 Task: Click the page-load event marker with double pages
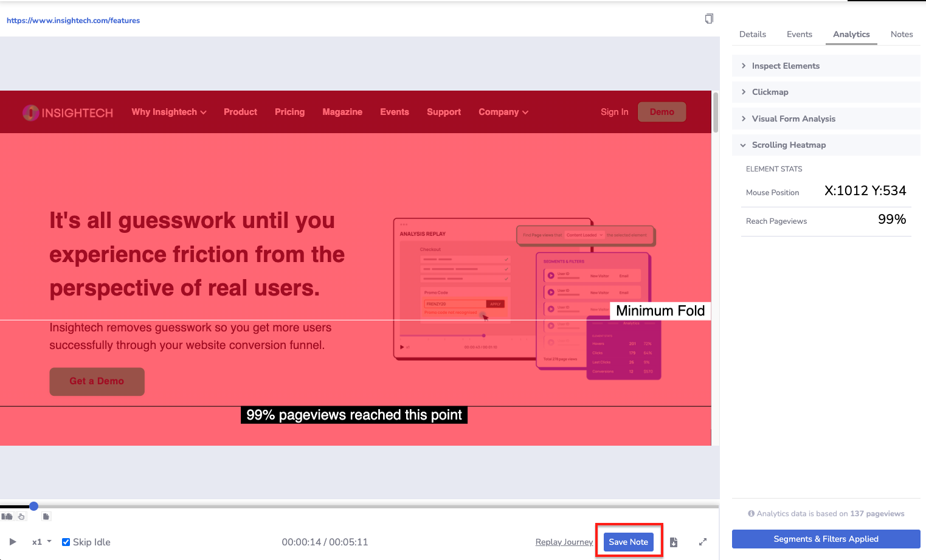pyautogui.click(x=7, y=516)
